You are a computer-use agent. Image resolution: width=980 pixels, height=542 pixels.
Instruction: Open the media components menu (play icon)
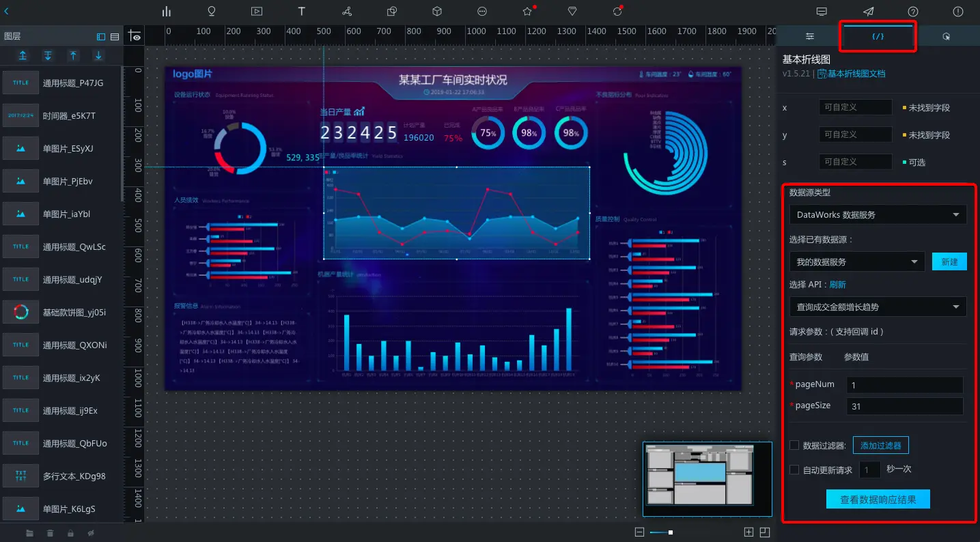pyautogui.click(x=257, y=11)
